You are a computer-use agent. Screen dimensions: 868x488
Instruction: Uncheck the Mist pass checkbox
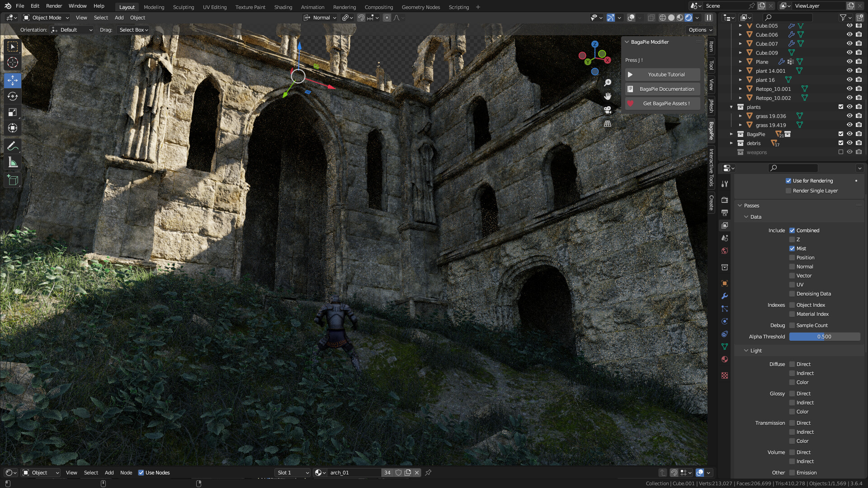pyautogui.click(x=792, y=249)
